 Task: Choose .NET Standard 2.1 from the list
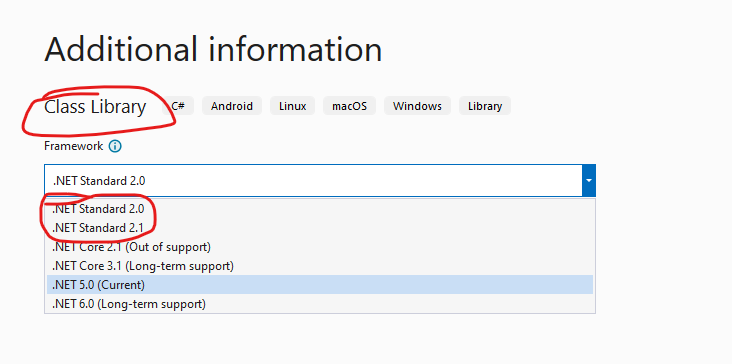(320, 228)
